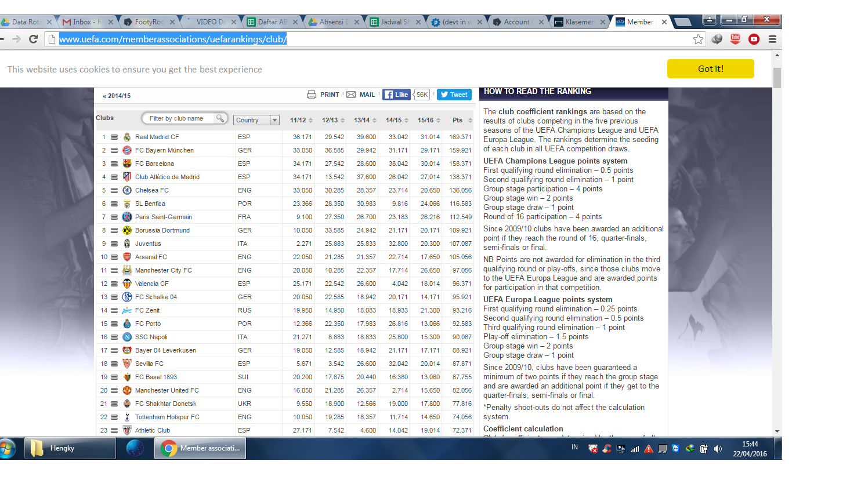Click the browser address bar URL
Viewport: 868px width, 501px height.
(173, 39)
